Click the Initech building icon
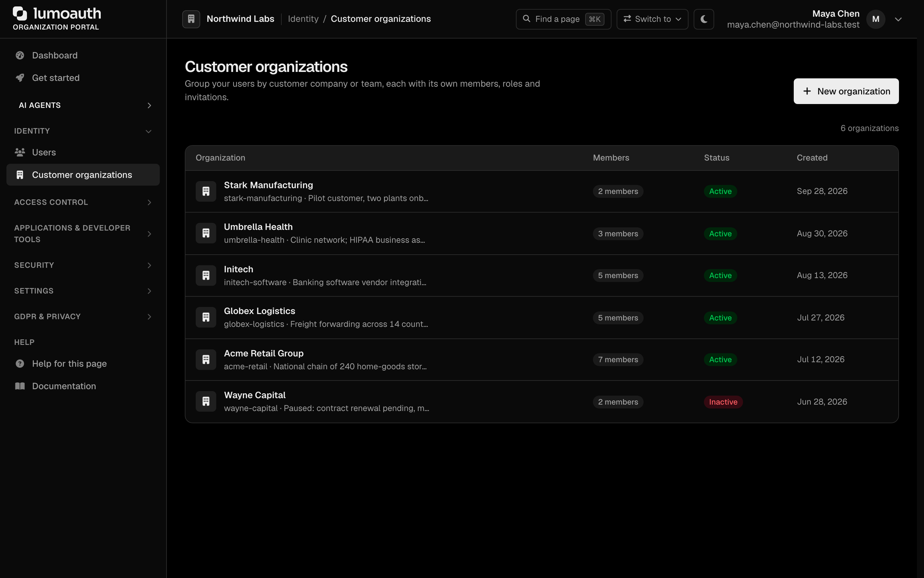 206,275
